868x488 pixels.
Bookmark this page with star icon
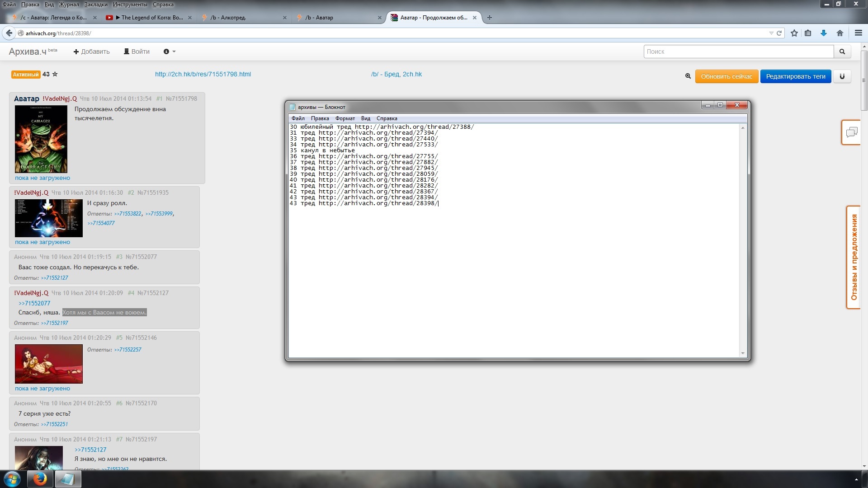click(x=794, y=33)
